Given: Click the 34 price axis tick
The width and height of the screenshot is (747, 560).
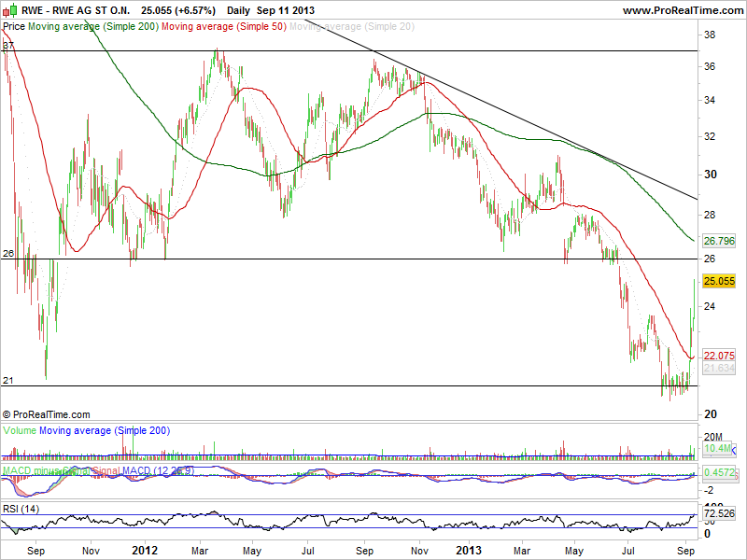Looking at the screenshot, I should 710,101.
